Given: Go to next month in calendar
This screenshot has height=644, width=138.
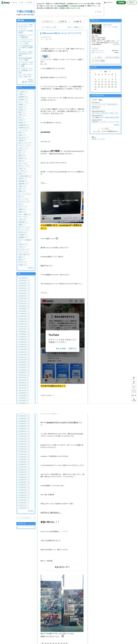Looking at the screenshot, I should pyautogui.click(x=110, y=72).
